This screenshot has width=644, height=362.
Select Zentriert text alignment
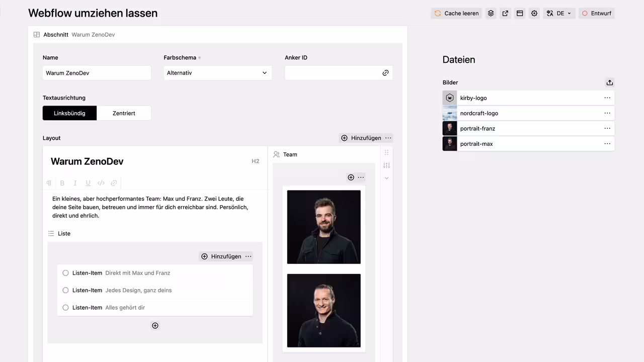pos(124,113)
